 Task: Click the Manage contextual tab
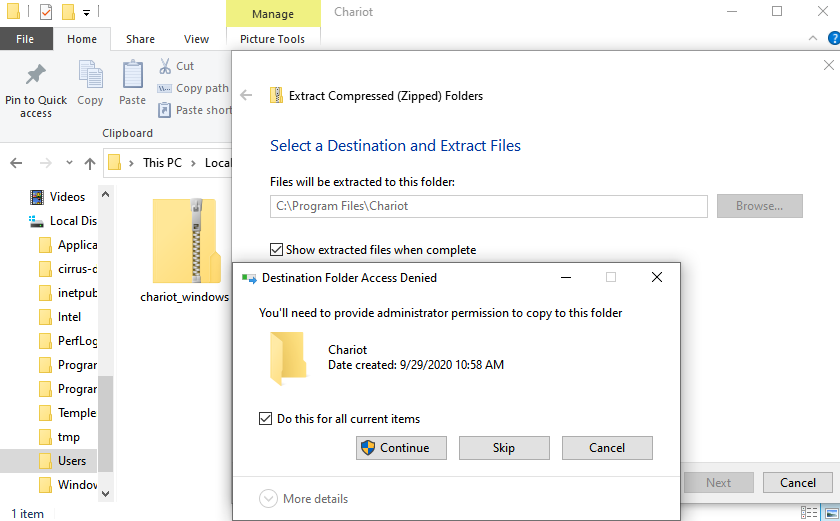(273, 14)
